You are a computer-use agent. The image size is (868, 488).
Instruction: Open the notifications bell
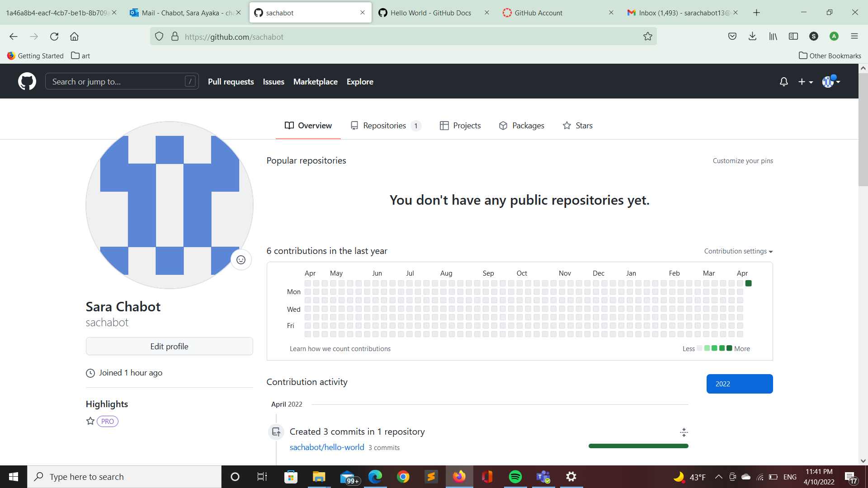(783, 82)
